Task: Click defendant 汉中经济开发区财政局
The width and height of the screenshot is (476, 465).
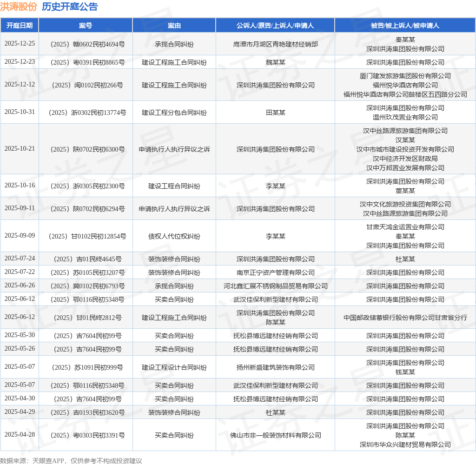Action: click(405, 159)
